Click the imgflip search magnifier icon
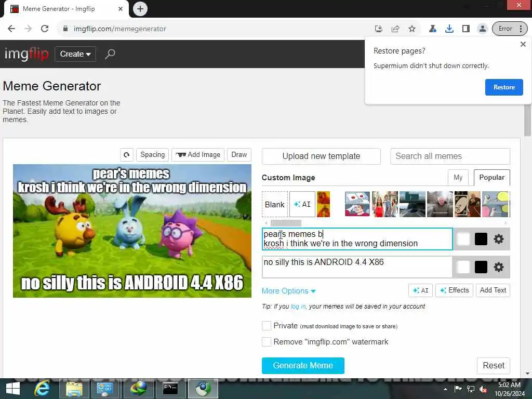 tap(110, 54)
